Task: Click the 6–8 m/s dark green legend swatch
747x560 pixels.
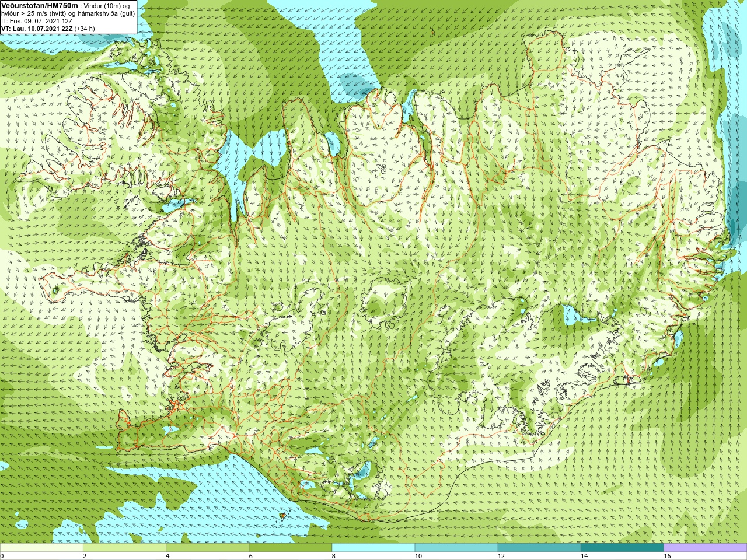Action: tap(290, 548)
